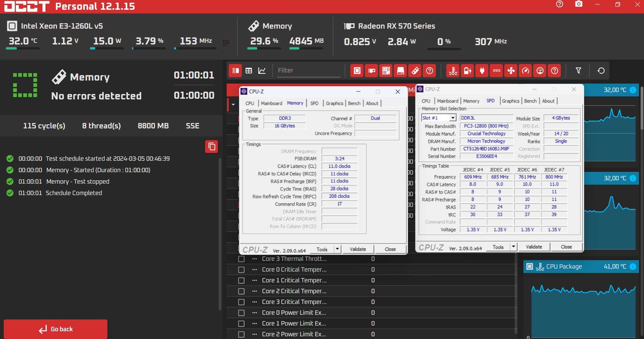
Task: Click the CPU power 15.0 W level bar
Action: [x=107, y=49]
